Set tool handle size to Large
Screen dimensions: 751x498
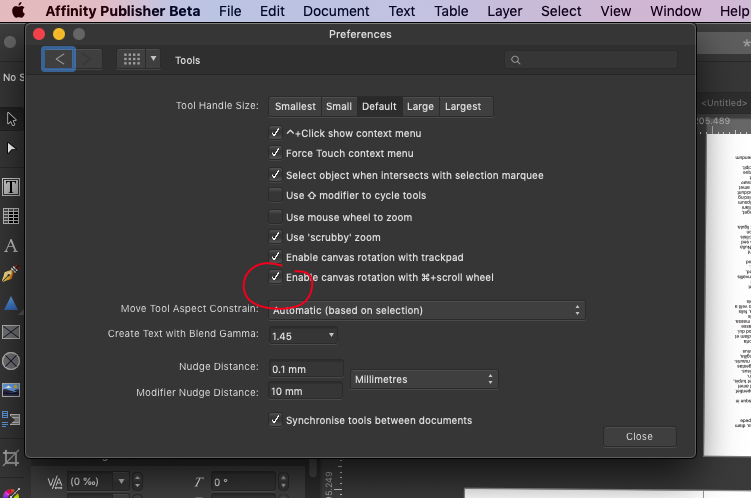tap(420, 106)
